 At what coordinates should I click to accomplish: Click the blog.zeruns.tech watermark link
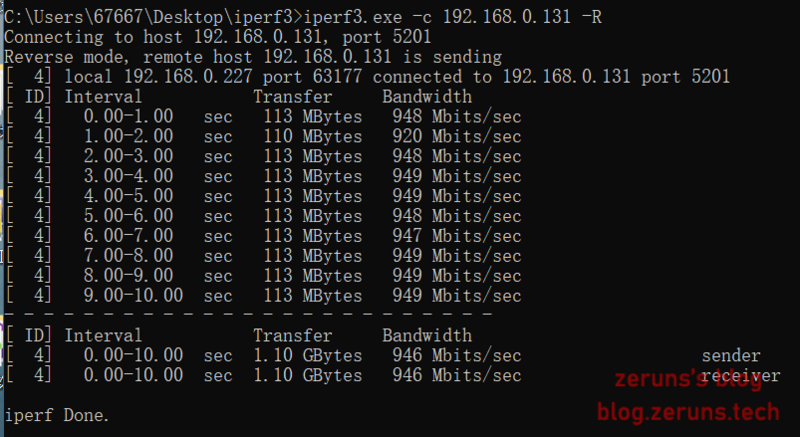coord(688,412)
